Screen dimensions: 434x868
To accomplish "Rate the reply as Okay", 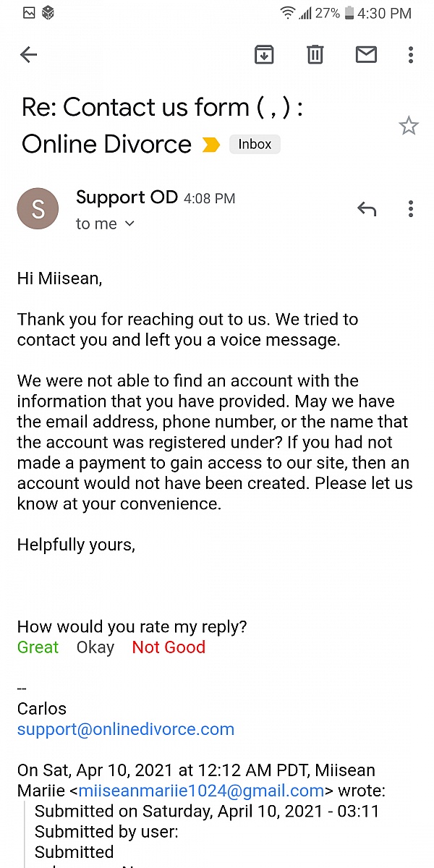I will [x=95, y=647].
